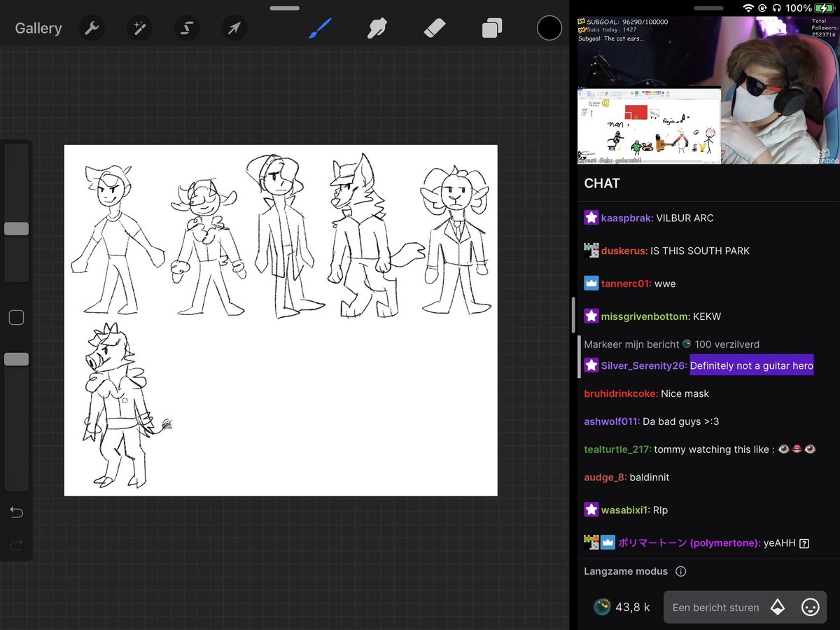Click the battery indicator in status bar
This screenshot has height=630, width=840.
(x=826, y=8)
